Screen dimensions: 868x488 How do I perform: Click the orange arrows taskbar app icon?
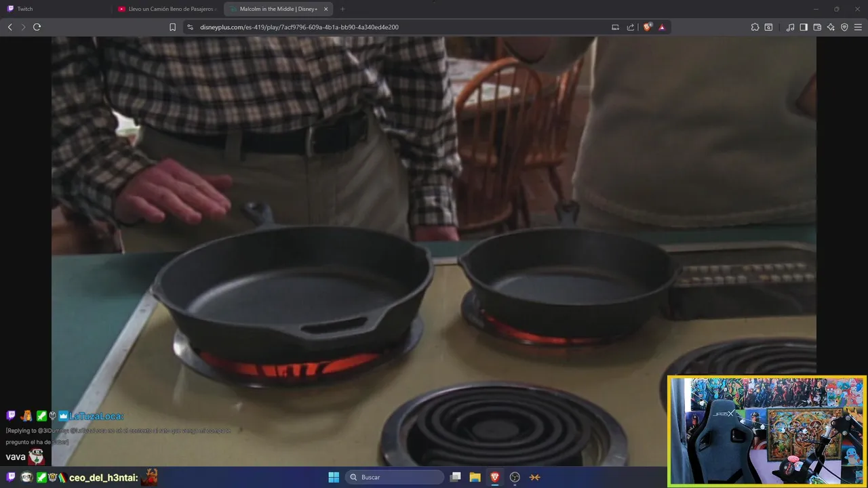pyautogui.click(x=534, y=477)
